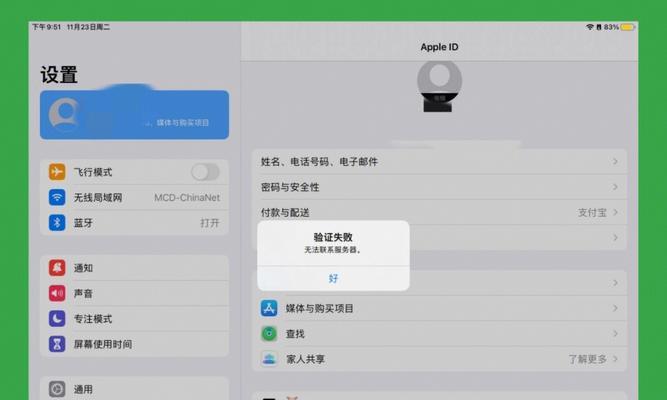667x400 pixels.
Task: Click the 飞行模式 label
Action: pos(93,172)
